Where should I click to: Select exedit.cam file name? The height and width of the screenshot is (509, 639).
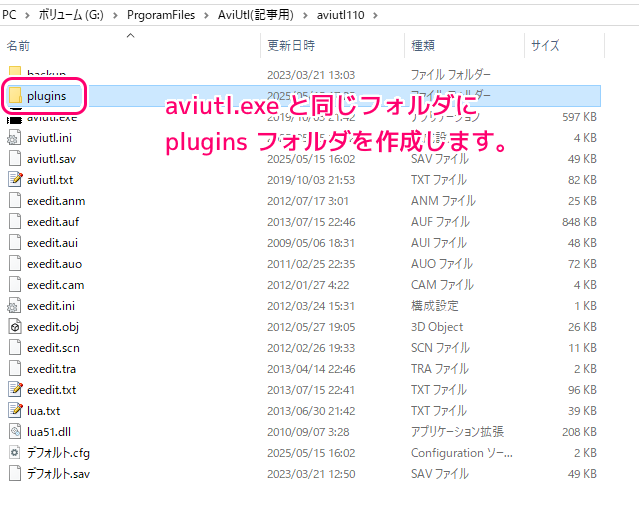56,285
